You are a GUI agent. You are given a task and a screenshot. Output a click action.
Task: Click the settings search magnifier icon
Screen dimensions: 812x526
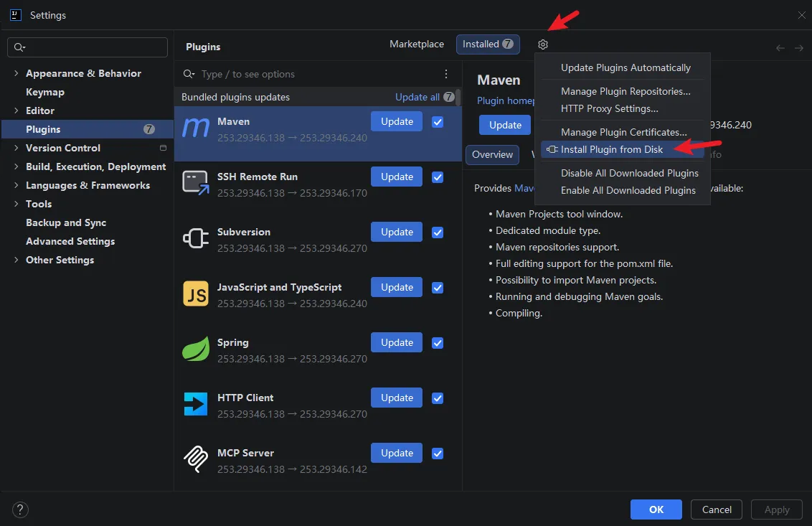click(19, 47)
